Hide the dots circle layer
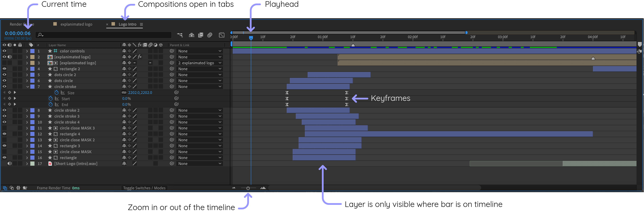644x212 pixels. [x=4, y=80]
